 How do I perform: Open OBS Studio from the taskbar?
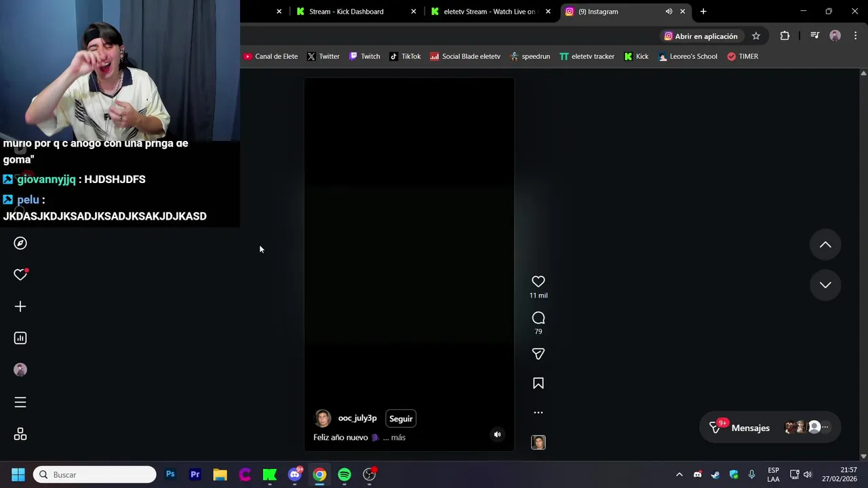tap(370, 474)
